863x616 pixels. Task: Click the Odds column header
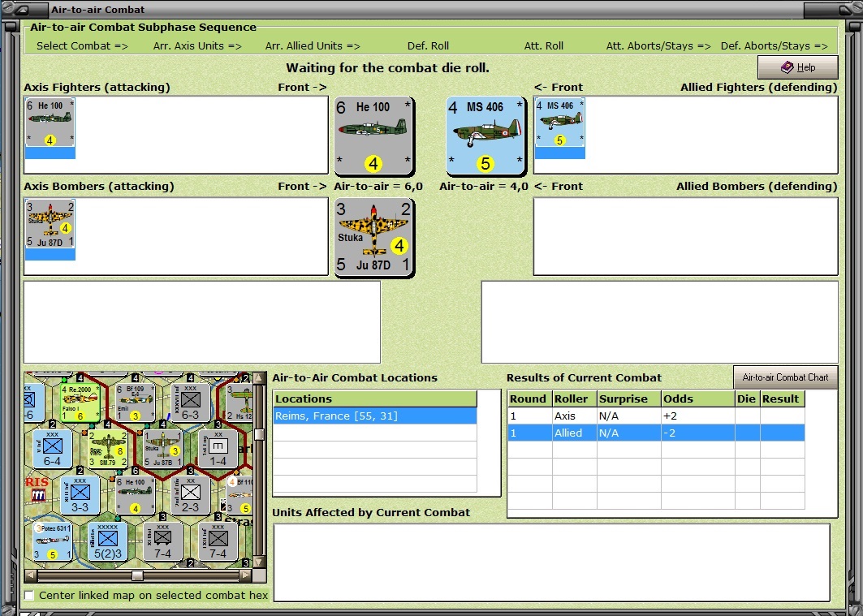[x=698, y=398]
